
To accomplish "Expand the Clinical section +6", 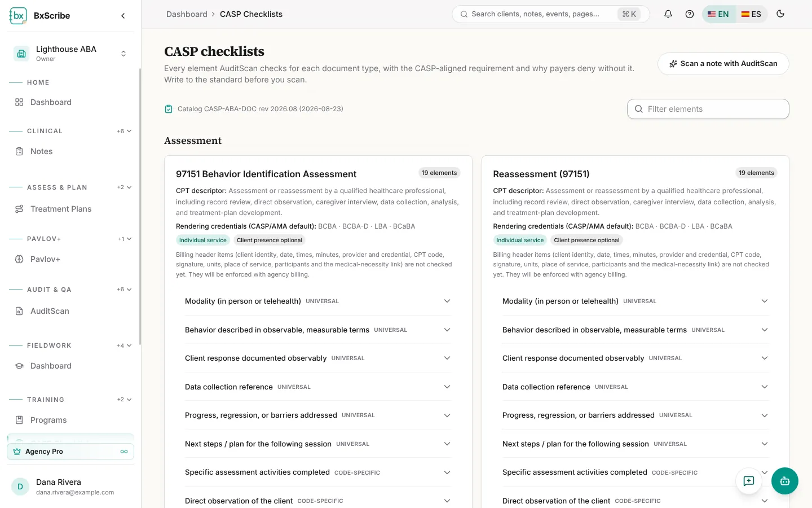I will [x=124, y=131].
